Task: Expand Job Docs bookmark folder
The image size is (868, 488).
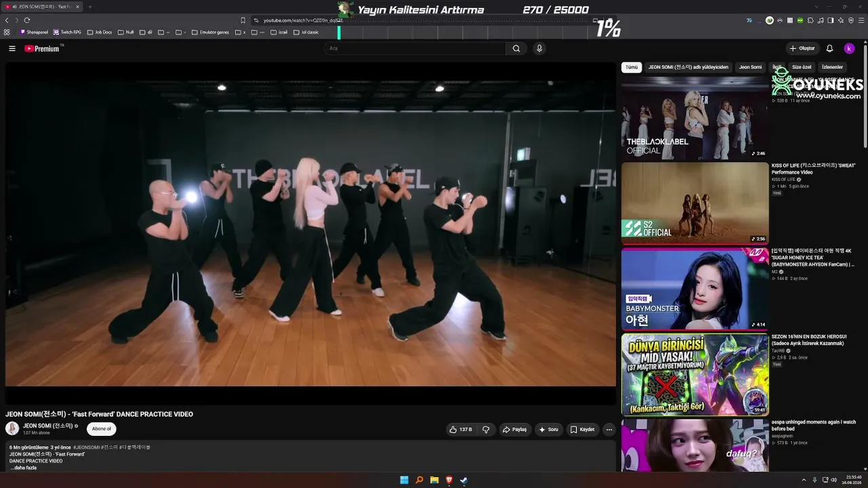Action: tap(100, 32)
